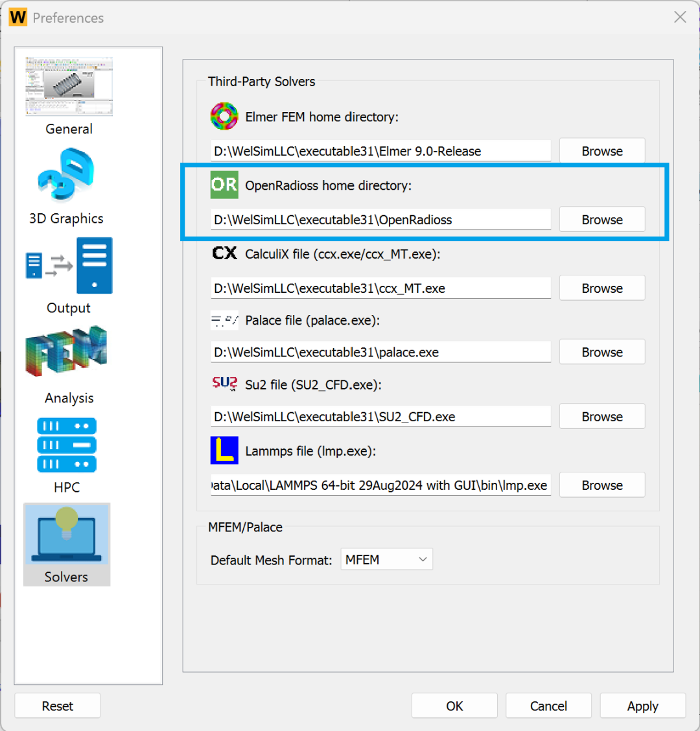The image size is (700, 731).
Task: Click the 3D Graphics category label
Action: (66, 218)
